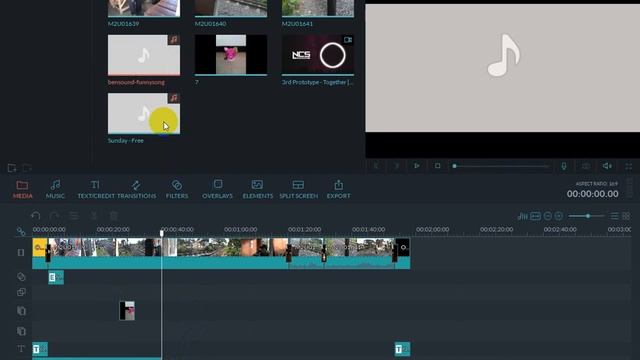Click the edit settings icon in timeline toolbar
This screenshot has height=360, width=640.
74,216
